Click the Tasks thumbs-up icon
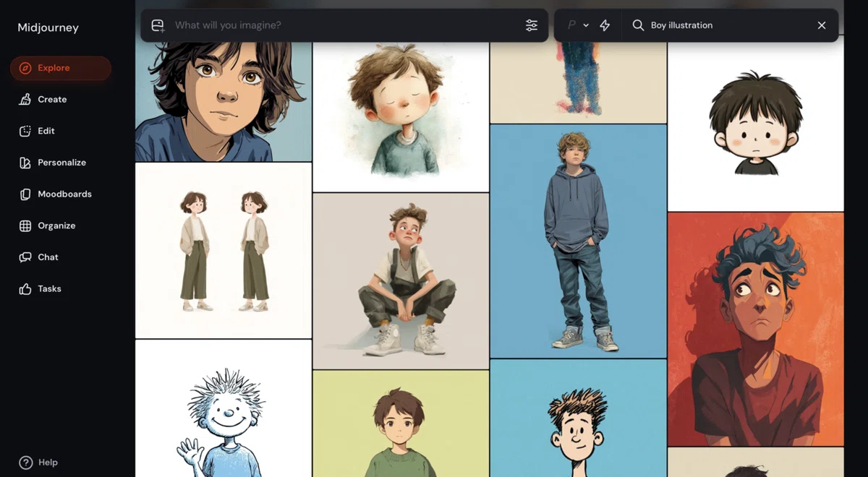 [25, 289]
